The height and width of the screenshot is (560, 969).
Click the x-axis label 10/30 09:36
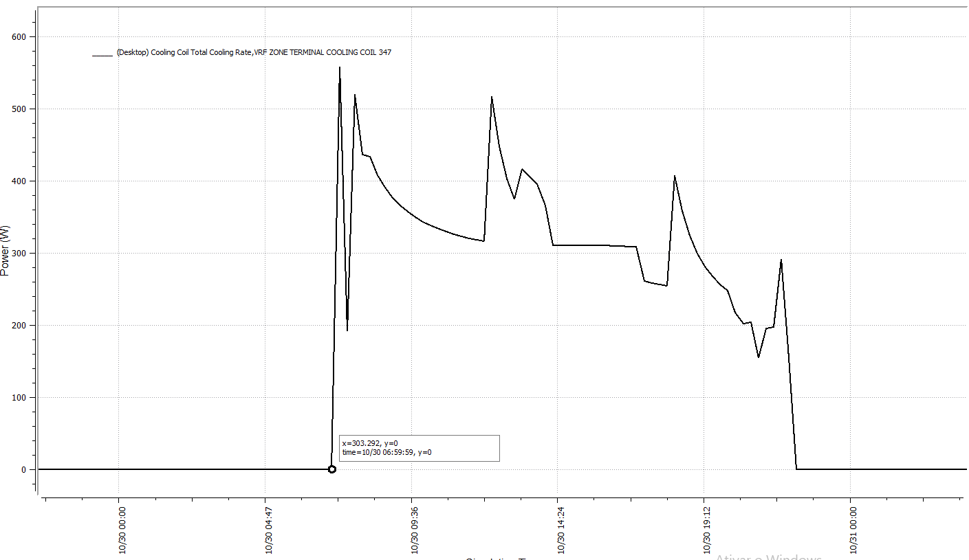[415, 530]
